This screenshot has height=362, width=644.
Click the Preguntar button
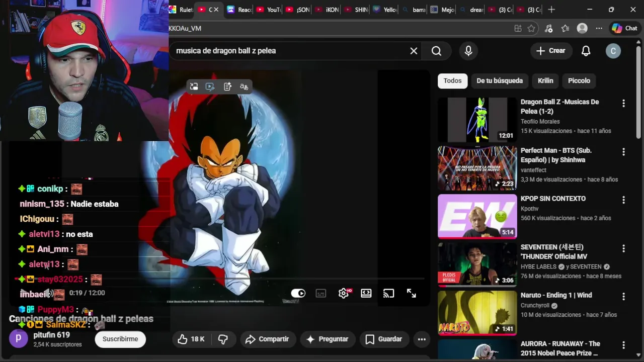click(x=327, y=339)
